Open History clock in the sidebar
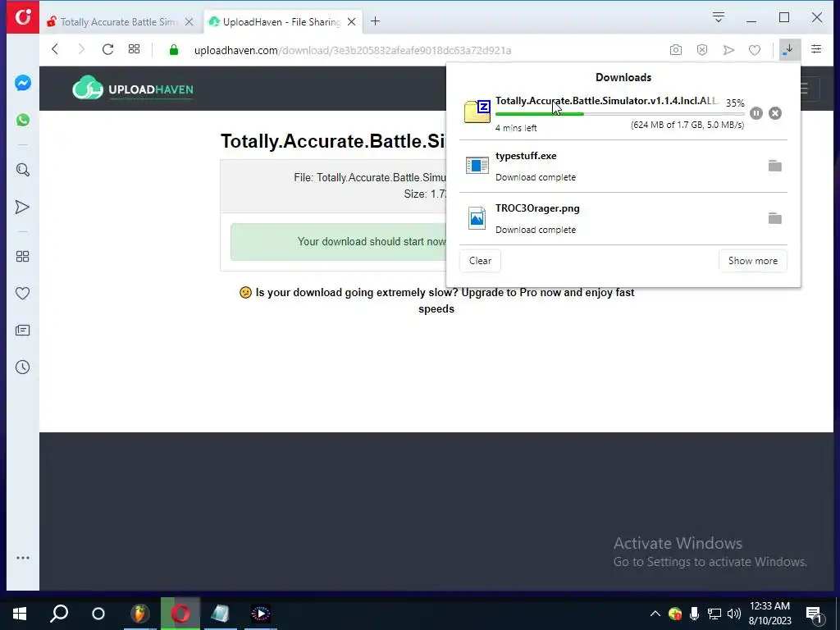 tap(22, 367)
